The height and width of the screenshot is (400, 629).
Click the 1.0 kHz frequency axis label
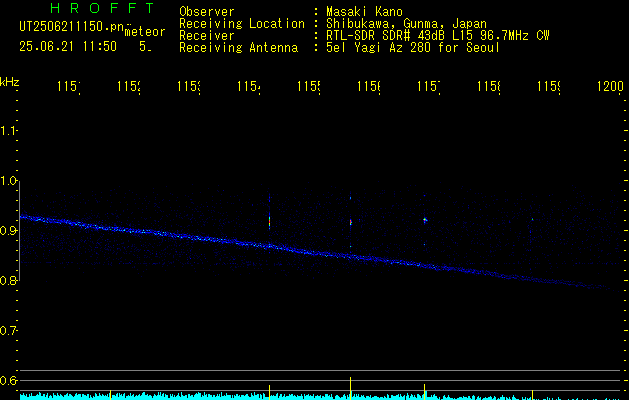8,181
